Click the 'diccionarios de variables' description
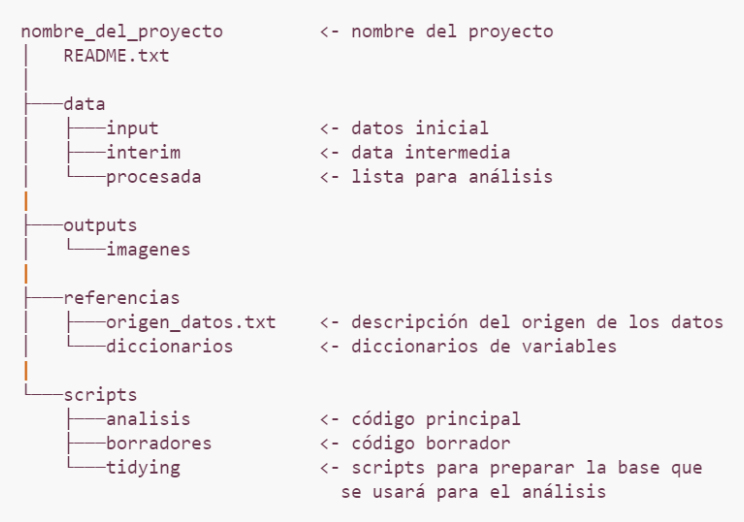Viewport: 744px width, 522px height. (x=484, y=346)
